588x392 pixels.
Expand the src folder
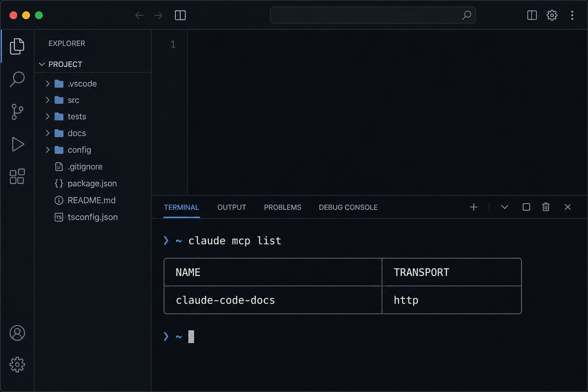[x=47, y=100]
